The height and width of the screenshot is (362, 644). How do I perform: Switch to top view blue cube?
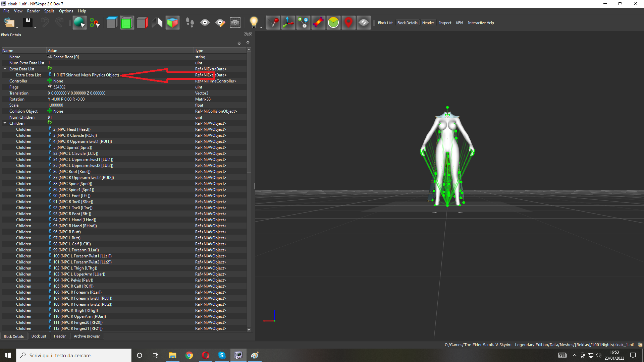112,23
